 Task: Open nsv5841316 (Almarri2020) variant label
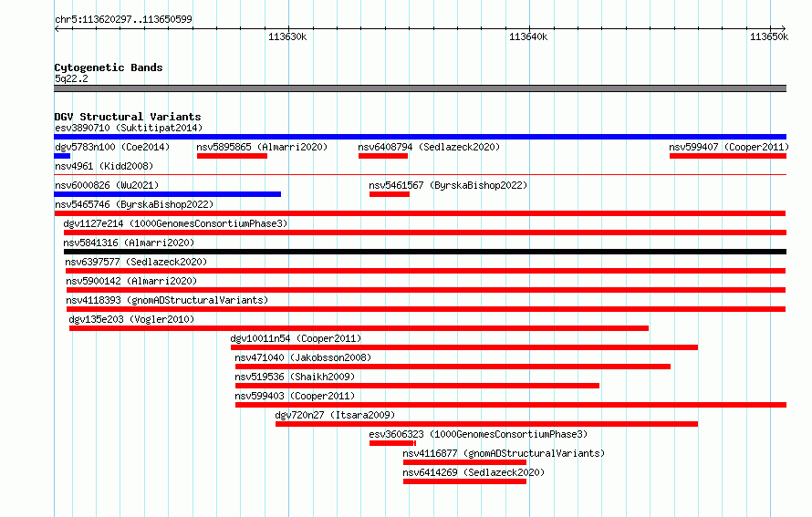click(129, 243)
